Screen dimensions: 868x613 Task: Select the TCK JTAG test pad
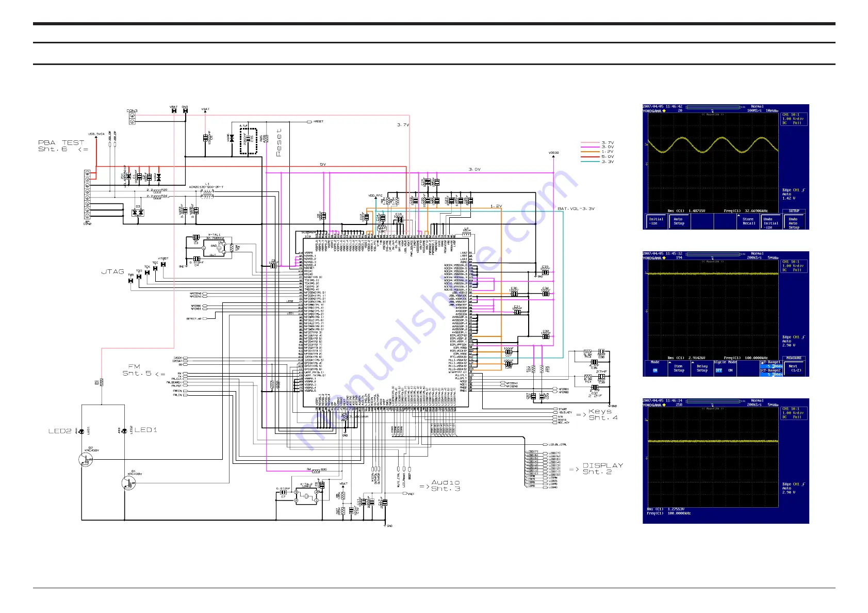(148, 272)
